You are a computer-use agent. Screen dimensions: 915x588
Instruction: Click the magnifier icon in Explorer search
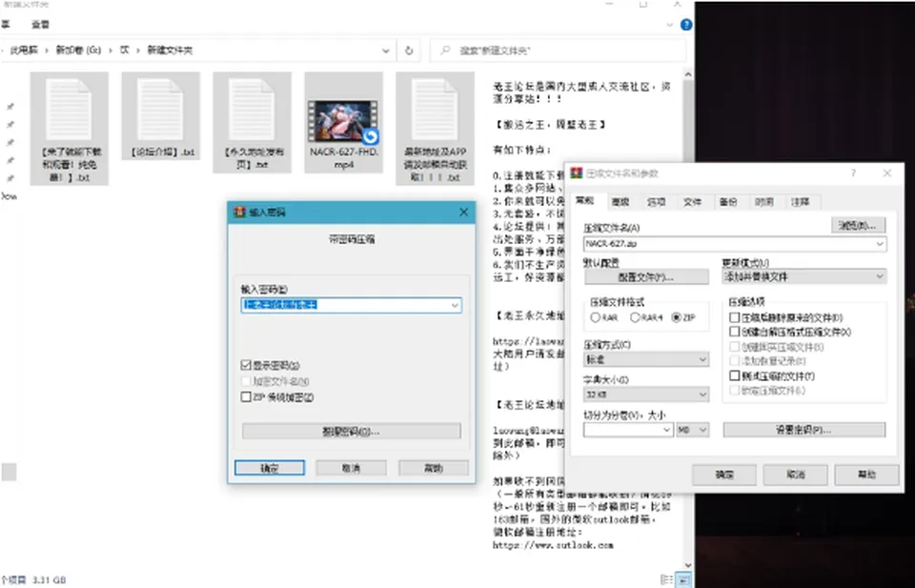click(445, 51)
